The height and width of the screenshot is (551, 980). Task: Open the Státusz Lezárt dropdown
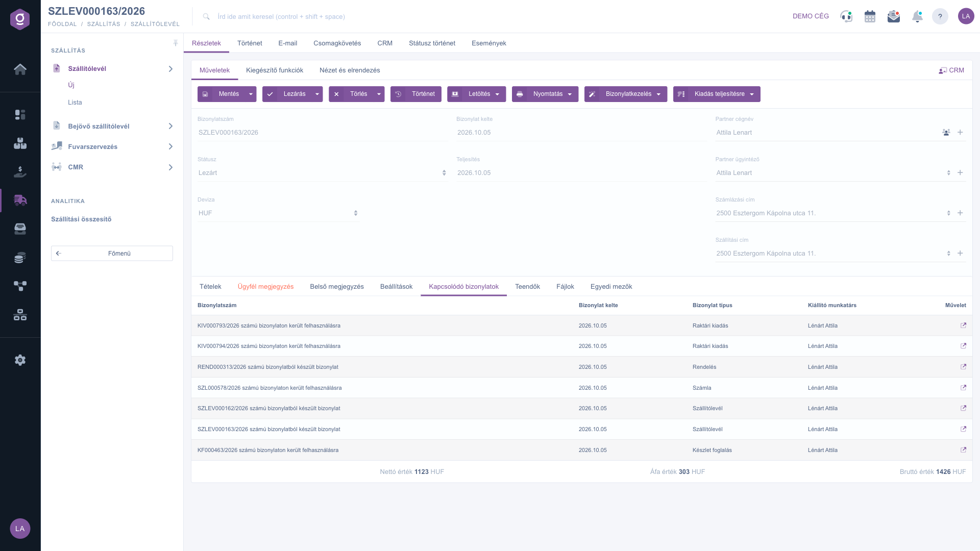[323, 173]
